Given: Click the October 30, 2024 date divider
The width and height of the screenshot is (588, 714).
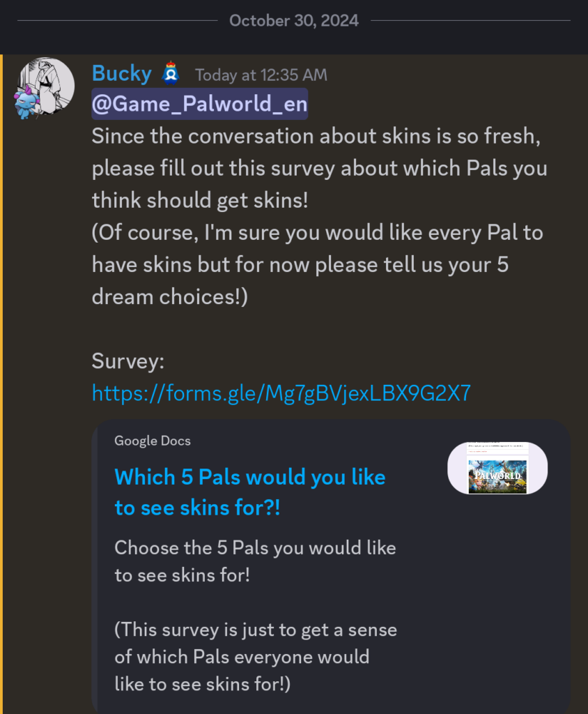Looking at the screenshot, I should pyautogui.click(x=294, y=20).
